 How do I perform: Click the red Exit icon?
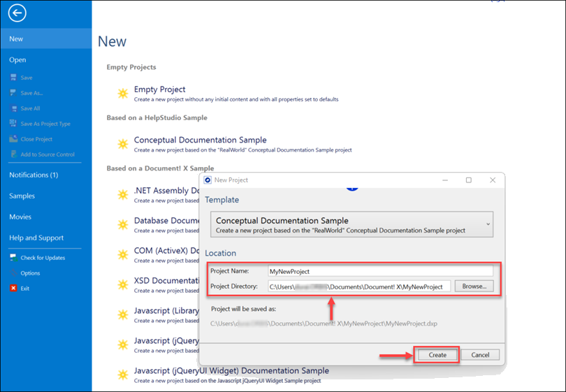(x=13, y=289)
